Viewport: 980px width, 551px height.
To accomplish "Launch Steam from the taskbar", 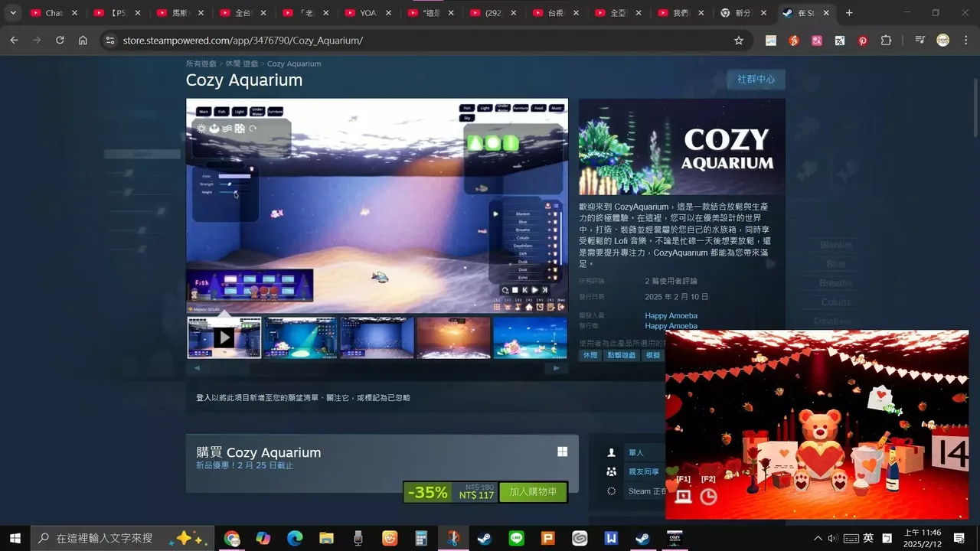I will (x=484, y=538).
